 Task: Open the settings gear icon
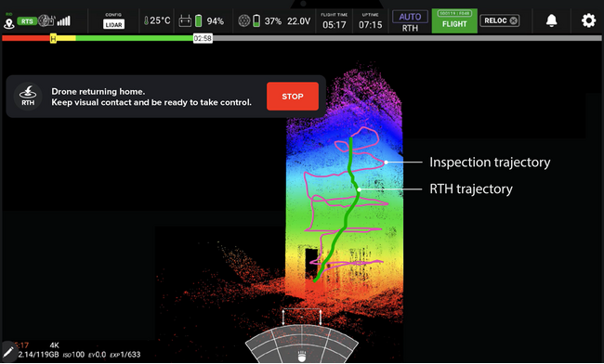[x=588, y=20]
